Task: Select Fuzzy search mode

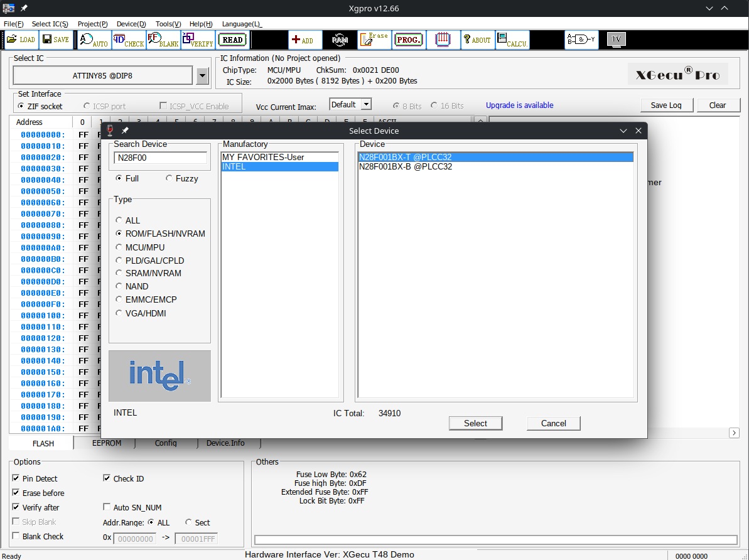Action: pos(181,178)
